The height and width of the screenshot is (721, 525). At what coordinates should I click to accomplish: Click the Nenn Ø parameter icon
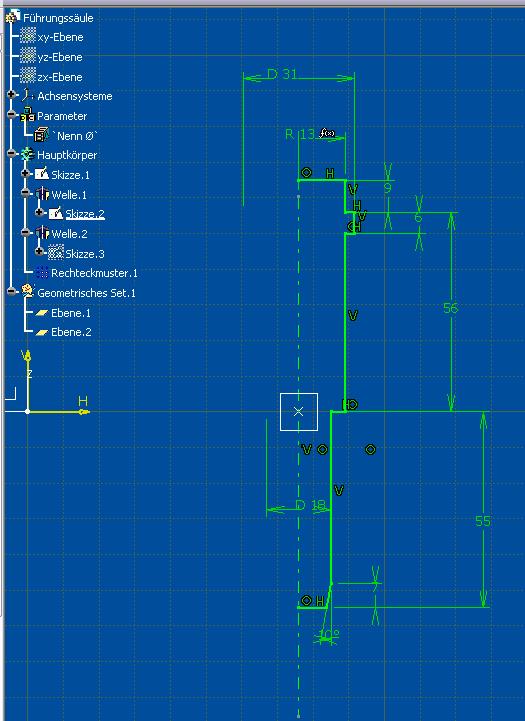41,135
